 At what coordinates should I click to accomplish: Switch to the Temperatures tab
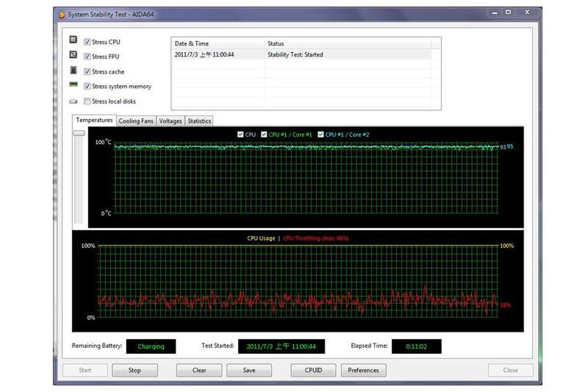(x=94, y=120)
